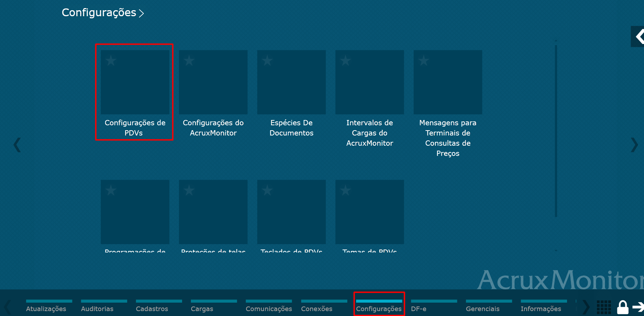Open the Proteções de telas tile
The height and width of the screenshot is (316, 644).
click(213, 212)
